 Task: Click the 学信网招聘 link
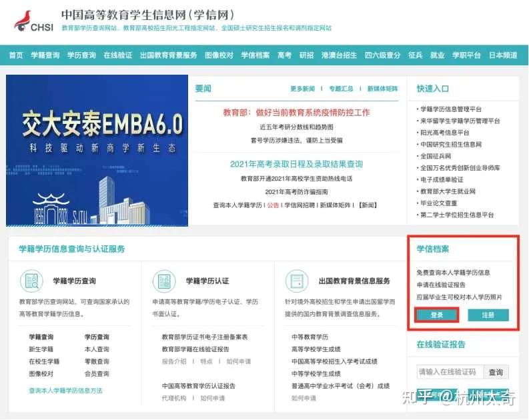(x=300, y=205)
